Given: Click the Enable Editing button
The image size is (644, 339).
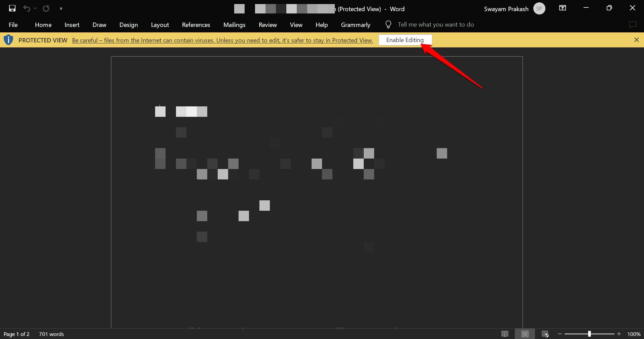Looking at the screenshot, I should (405, 40).
